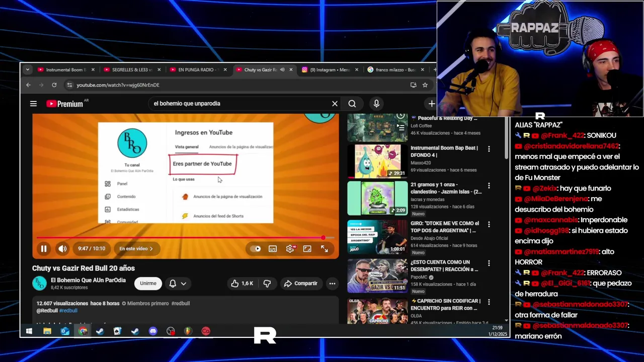Open El Bohemio channel avatar
Viewport: 644px width, 362px height.
[39, 284]
